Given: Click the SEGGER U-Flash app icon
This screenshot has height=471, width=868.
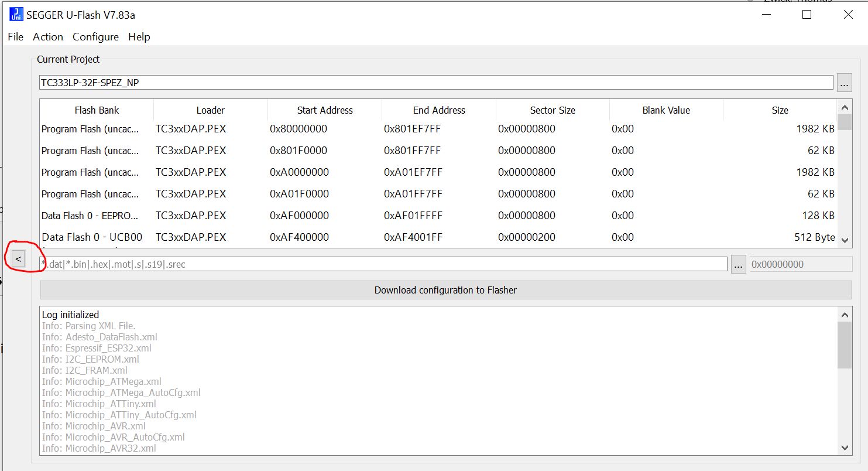Looking at the screenshot, I should [x=16, y=15].
